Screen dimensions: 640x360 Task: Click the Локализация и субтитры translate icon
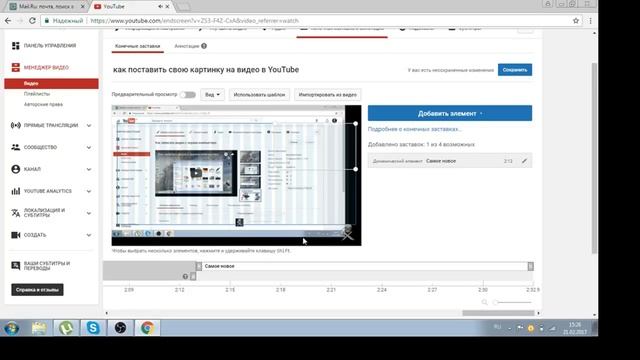pyautogui.click(x=16, y=213)
